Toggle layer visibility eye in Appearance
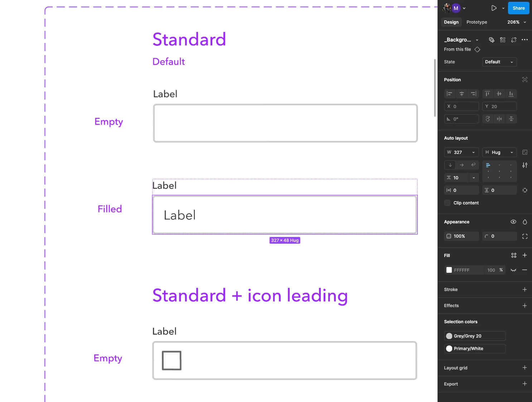 pos(513,222)
